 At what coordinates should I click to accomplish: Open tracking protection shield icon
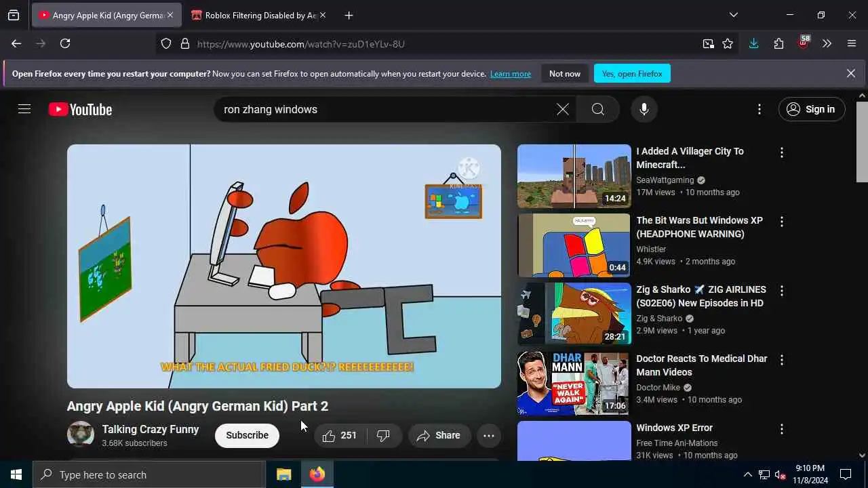[166, 44]
